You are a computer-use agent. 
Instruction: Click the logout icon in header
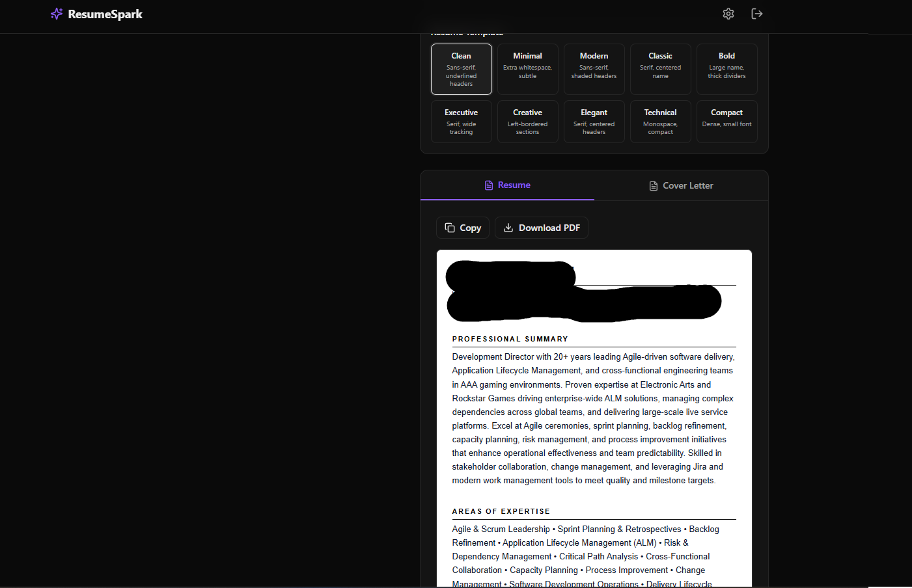tap(757, 14)
